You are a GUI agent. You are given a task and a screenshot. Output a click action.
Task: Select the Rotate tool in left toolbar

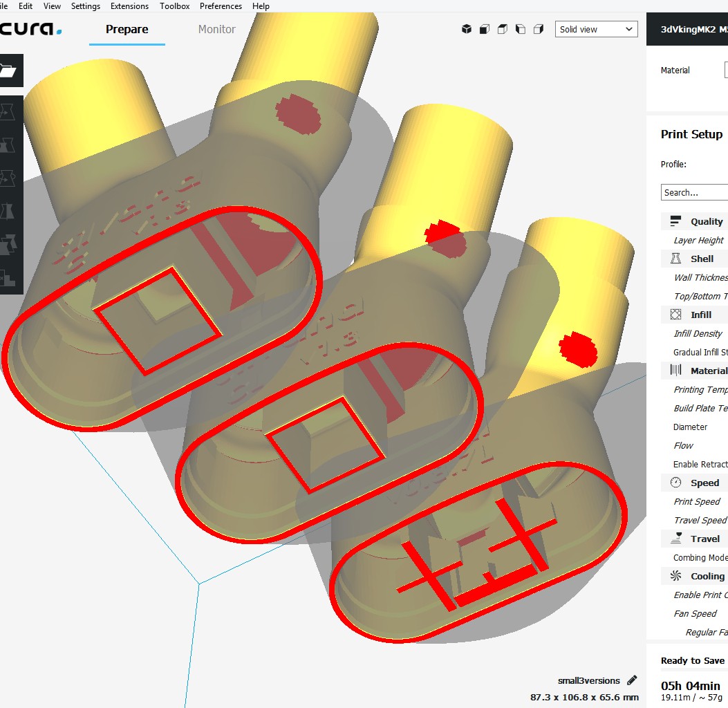8,177
